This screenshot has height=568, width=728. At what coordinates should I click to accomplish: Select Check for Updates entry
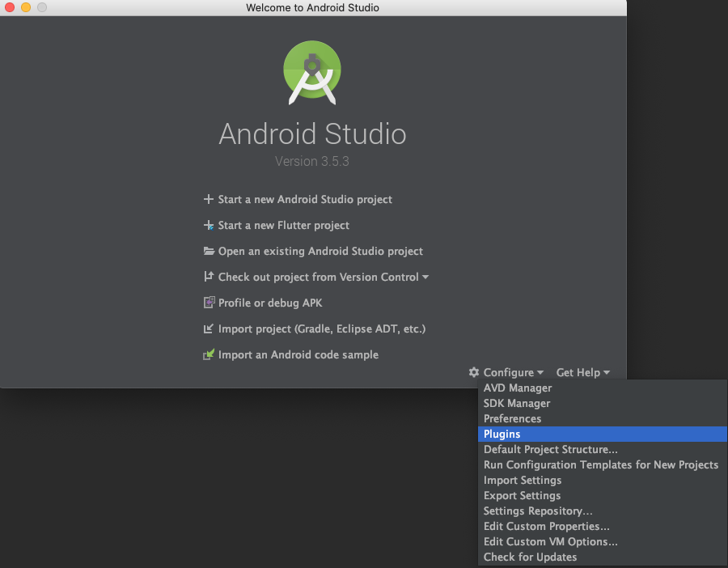603,557
